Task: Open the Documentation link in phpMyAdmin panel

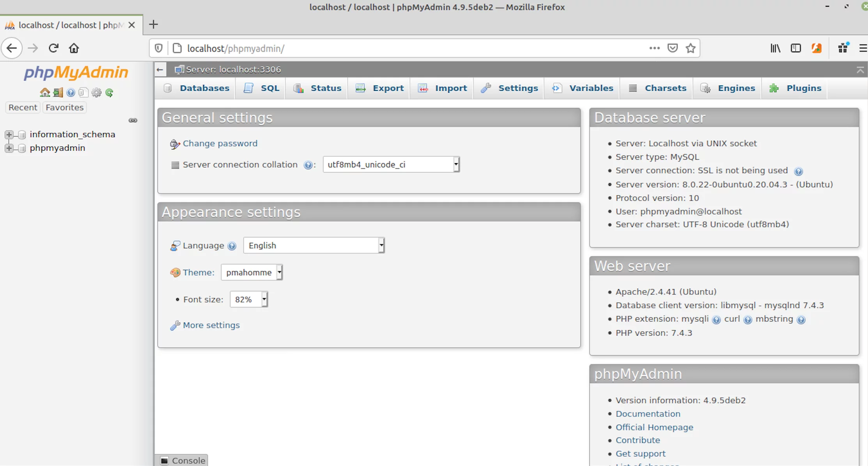Action: [648, 414]
